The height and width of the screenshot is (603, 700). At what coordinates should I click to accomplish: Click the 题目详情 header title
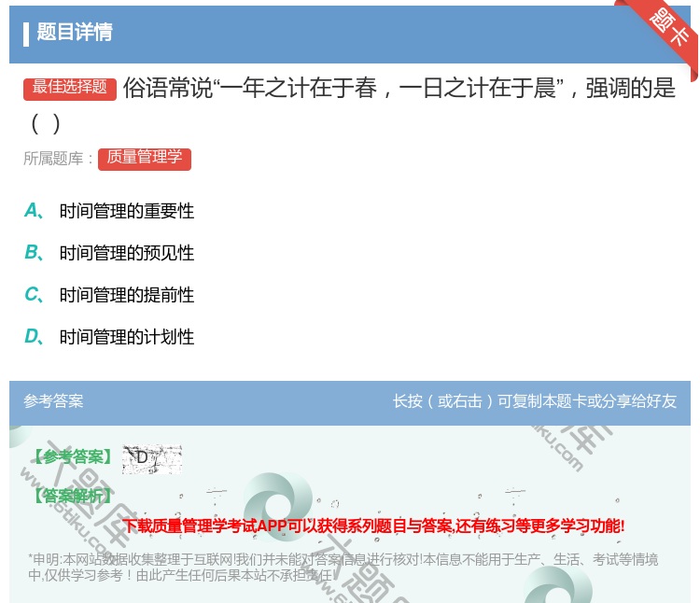[x=75, y=32]
